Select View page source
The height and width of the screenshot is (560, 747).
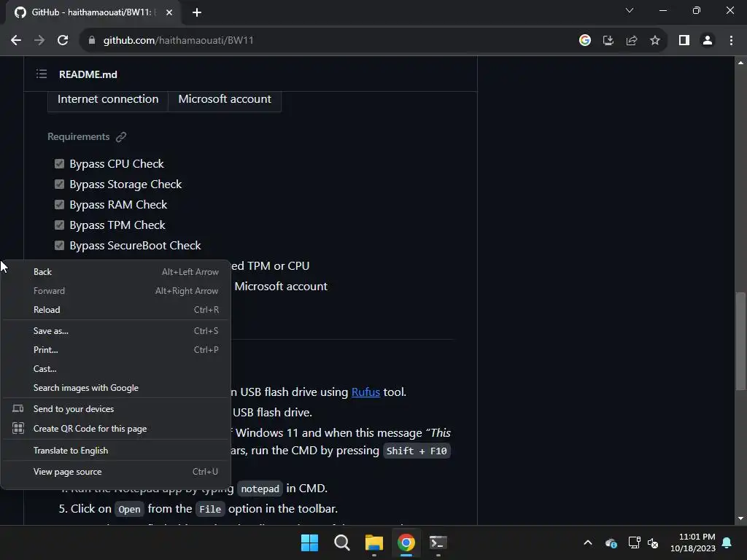click(116, 472)
